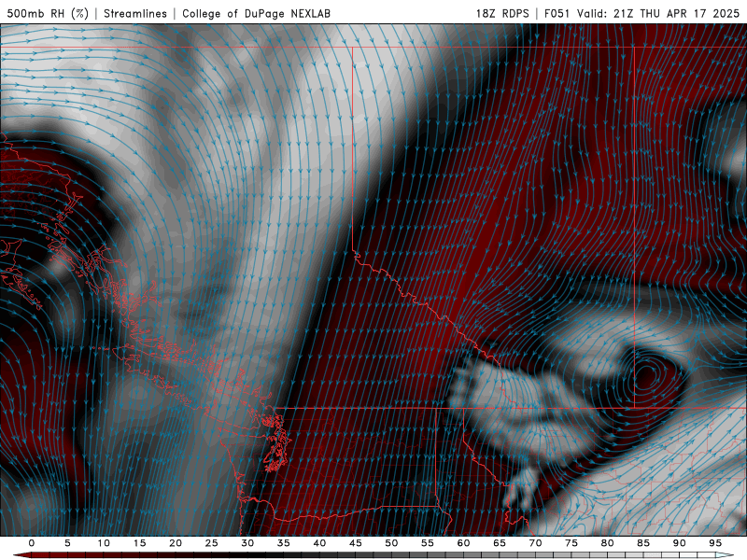The width and height of the screenshot is (747, 560).
Task: Click the colorbar label '70'
Action: click(x=535, y=543)
